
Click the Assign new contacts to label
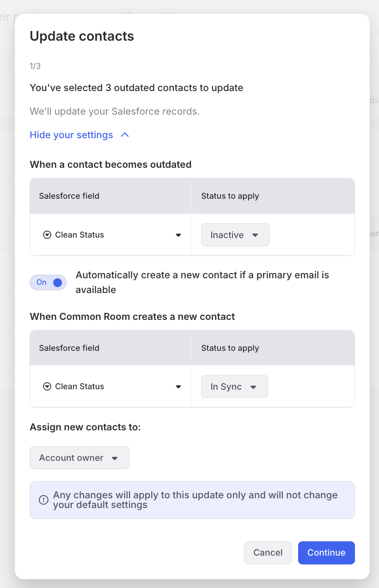pyautogui.click(x=85, y=427)
